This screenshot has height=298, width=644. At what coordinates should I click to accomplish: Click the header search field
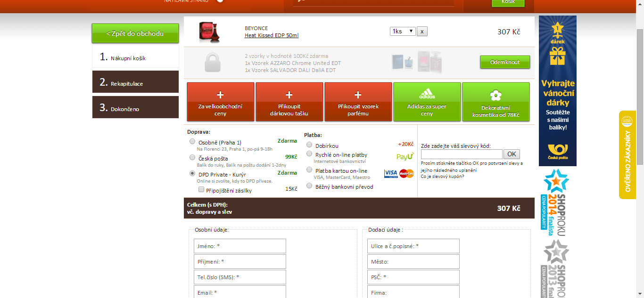click(x=373, y=2)
